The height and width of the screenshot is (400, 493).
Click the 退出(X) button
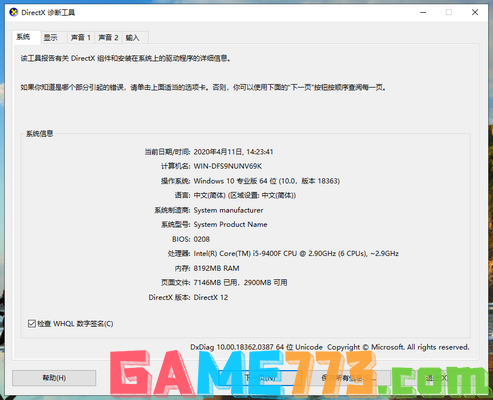tap(437, 378)
